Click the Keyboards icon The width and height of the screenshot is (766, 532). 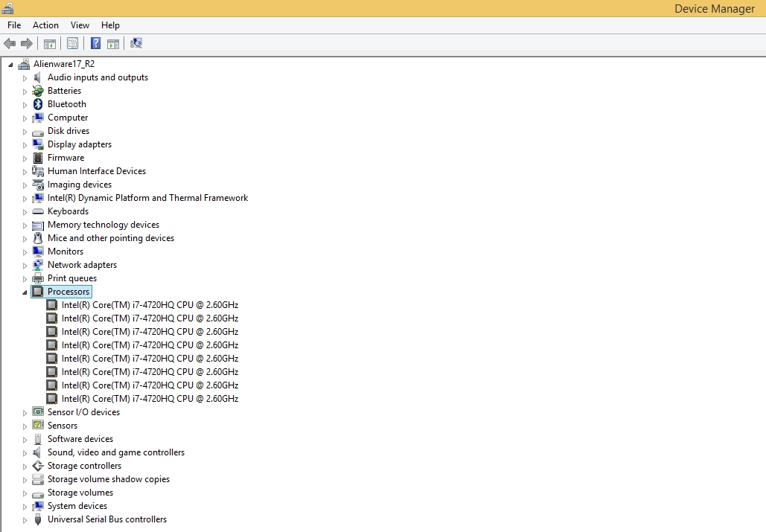(x=38, y=211)
